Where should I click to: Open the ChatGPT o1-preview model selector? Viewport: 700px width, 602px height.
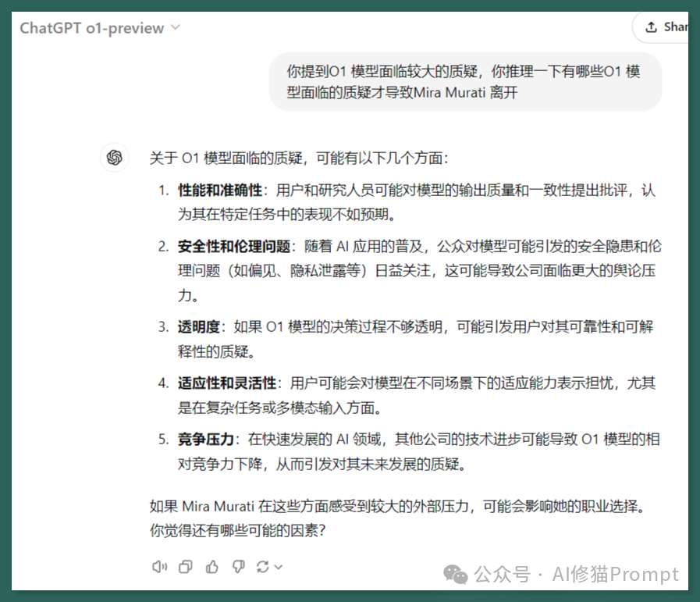100,27
